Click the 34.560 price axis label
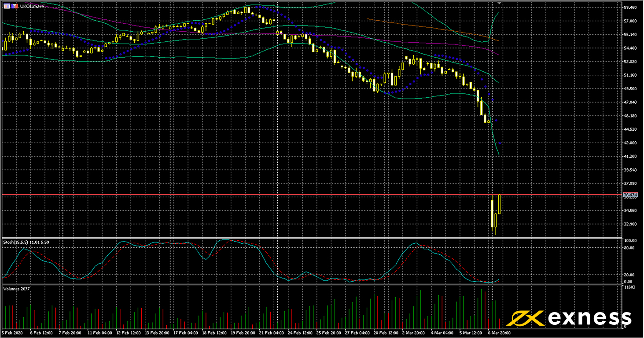This screenshot has width=644, height=338. [630, 211]
